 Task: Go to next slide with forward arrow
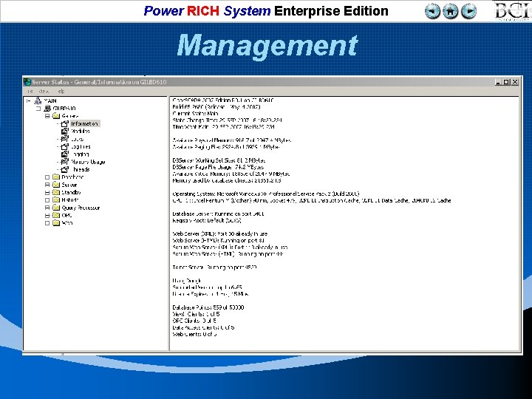tap(469, 12)
